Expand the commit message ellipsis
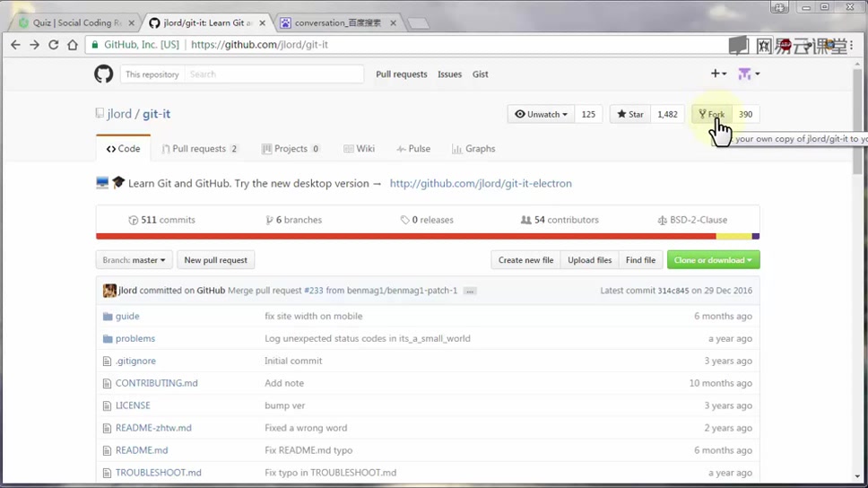The image size is (868, 488). (470, 291)
